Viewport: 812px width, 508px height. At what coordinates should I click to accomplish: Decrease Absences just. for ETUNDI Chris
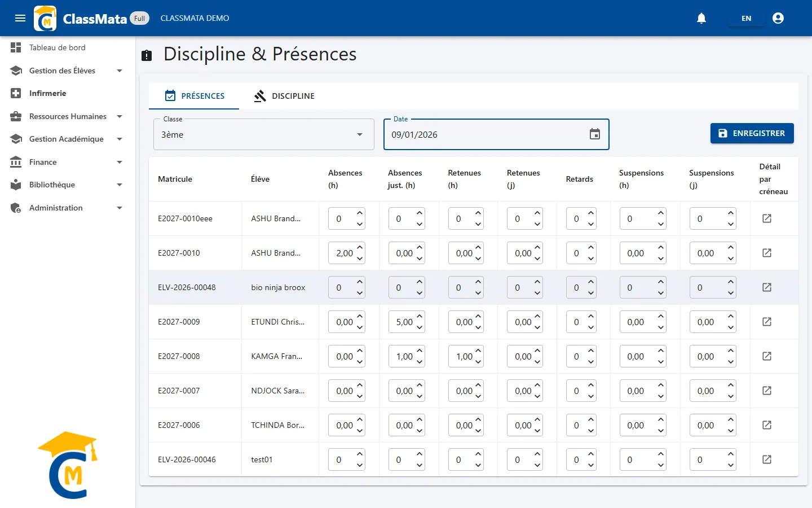coord(420,328)
